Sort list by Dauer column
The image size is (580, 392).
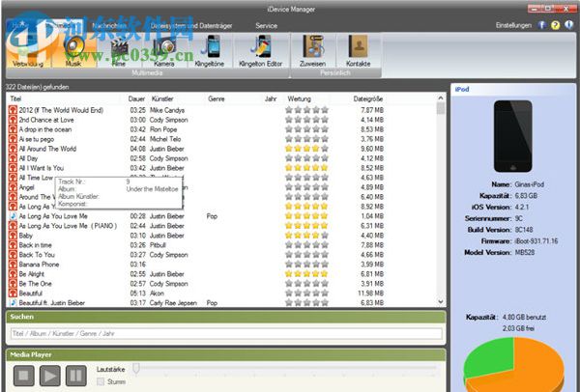[x=136, y=98]
